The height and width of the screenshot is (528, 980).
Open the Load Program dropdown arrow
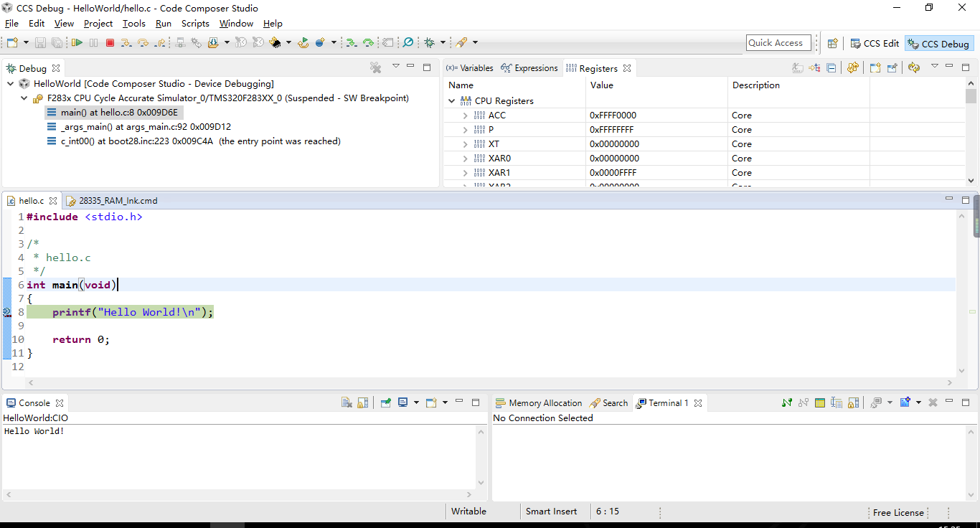pyautogui.click(x=227, y=43)
